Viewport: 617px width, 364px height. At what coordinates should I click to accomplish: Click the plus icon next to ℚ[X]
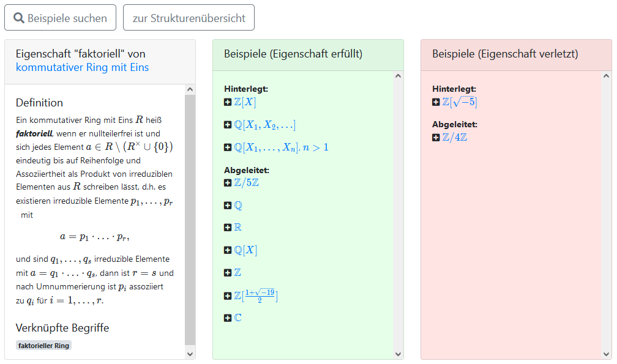pos(228,250)
